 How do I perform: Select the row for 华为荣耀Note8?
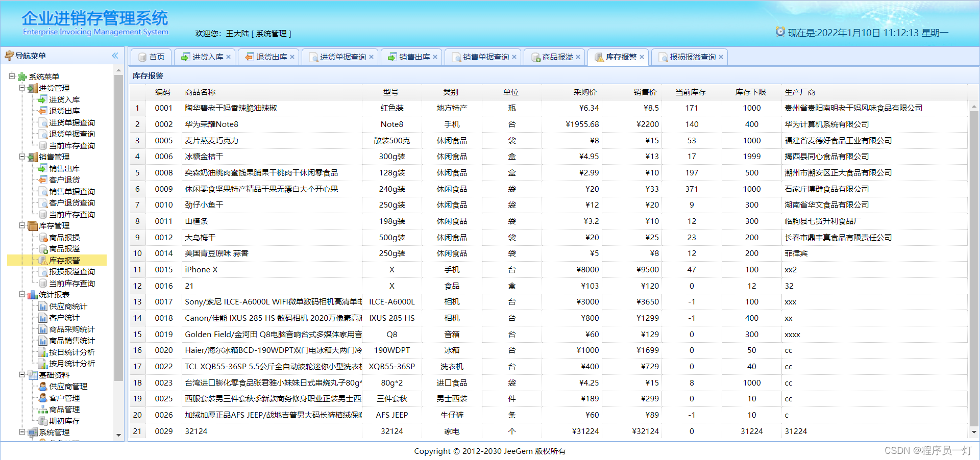[x=548, y=124]
